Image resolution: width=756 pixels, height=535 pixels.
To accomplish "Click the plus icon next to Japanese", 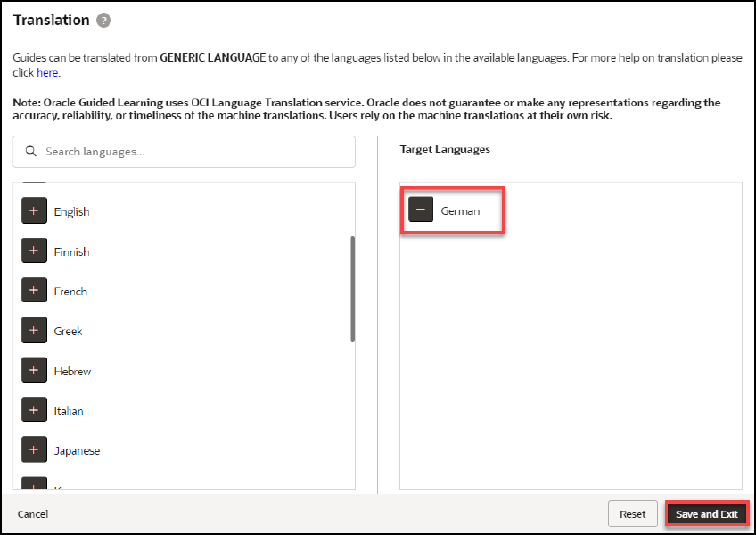I will pyautogui.click(x=34, y=449).
